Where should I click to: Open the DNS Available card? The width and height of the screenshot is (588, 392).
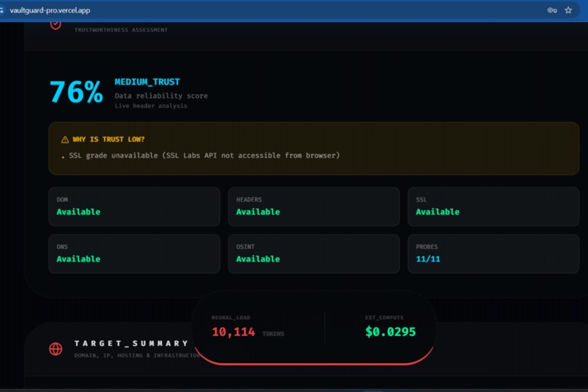click(x=134, y=254)
